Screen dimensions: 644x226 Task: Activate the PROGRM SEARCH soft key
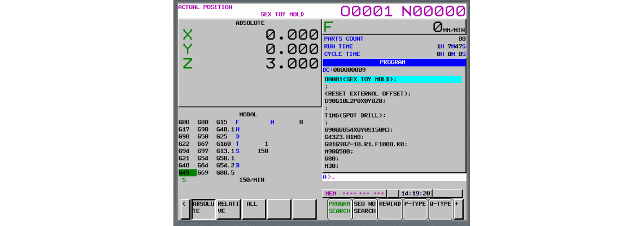click(x=340, y=209)
